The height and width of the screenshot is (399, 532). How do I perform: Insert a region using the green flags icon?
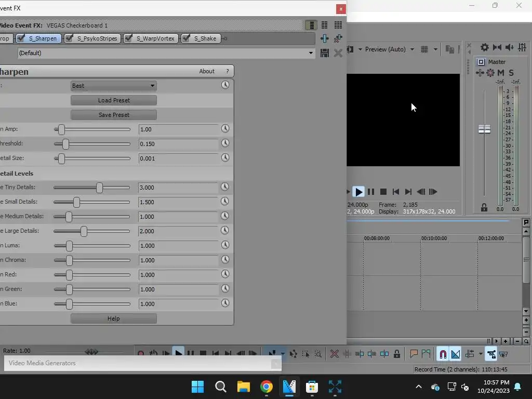click(426, 354)
